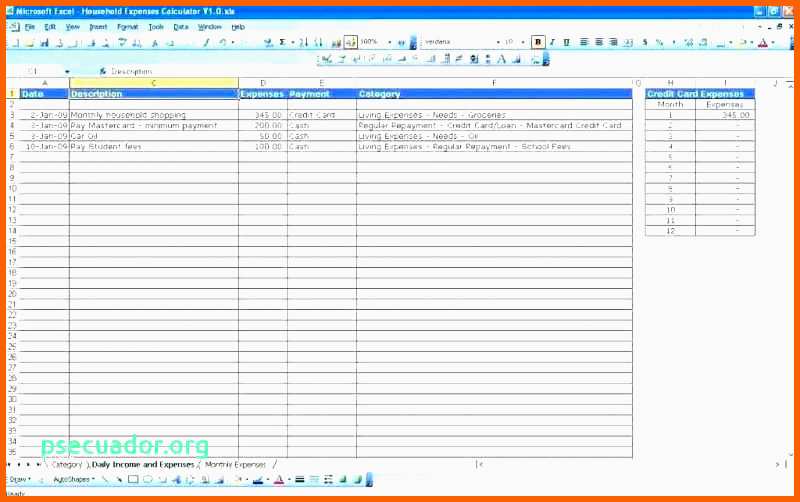Select the Oval drawing tool
Image resolution: width=800 pixels, height=502 pixels.
point(147,480)
